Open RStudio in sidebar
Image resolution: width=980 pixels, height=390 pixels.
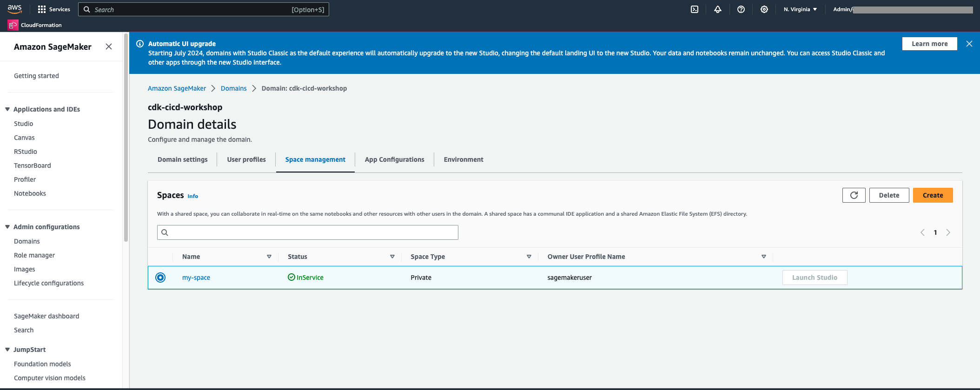point(26,152)
